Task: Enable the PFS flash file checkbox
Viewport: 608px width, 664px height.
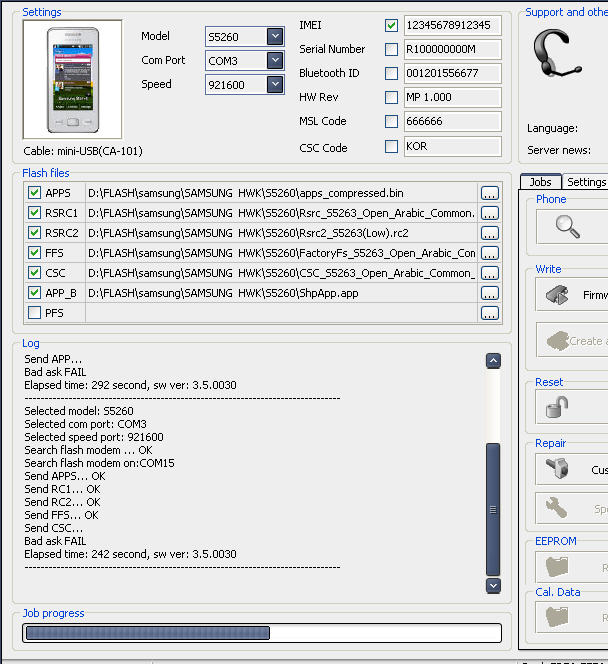Action: tap(34, 313)
